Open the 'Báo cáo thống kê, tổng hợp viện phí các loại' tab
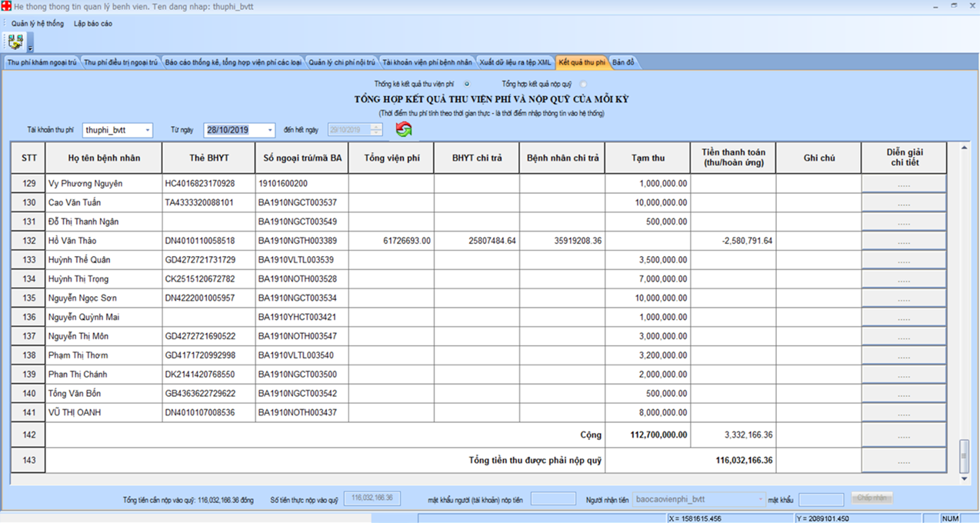Image resolution: width=980 pixels, height=523 pixels. tap(233, 62)
